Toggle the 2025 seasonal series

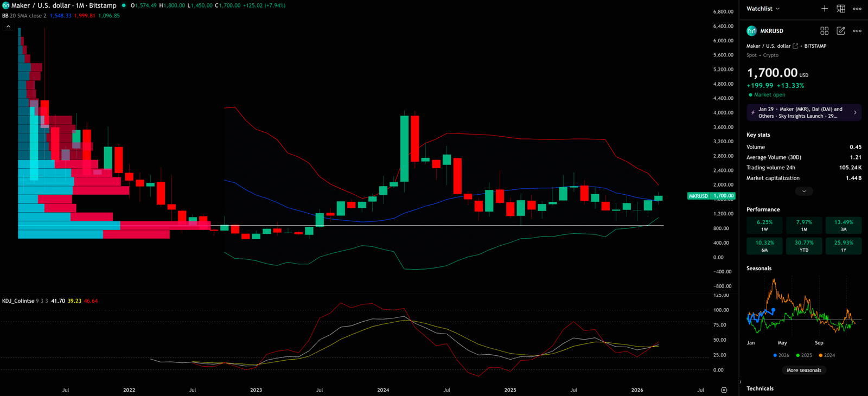click(x=804, y=355)
